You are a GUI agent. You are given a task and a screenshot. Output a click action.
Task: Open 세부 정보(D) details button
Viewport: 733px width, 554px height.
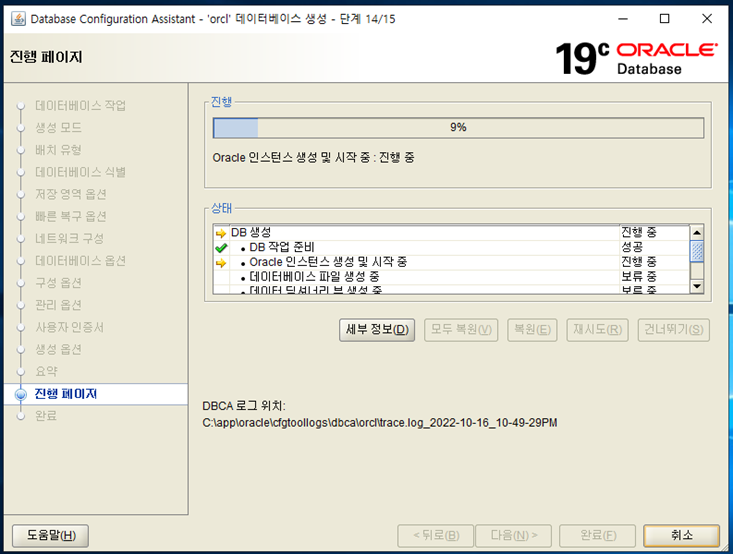click(x=377, y=330)
